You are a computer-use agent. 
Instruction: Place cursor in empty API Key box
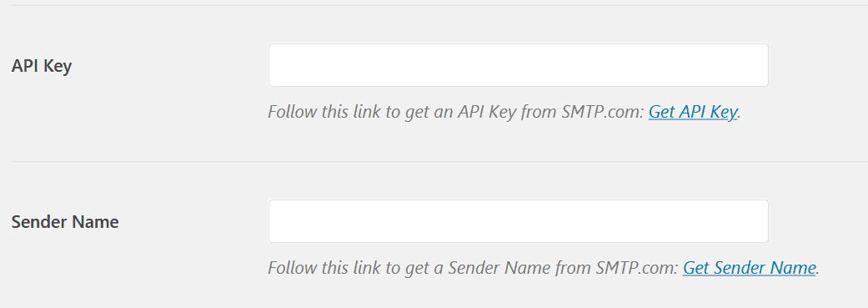[x=518, y=65]
